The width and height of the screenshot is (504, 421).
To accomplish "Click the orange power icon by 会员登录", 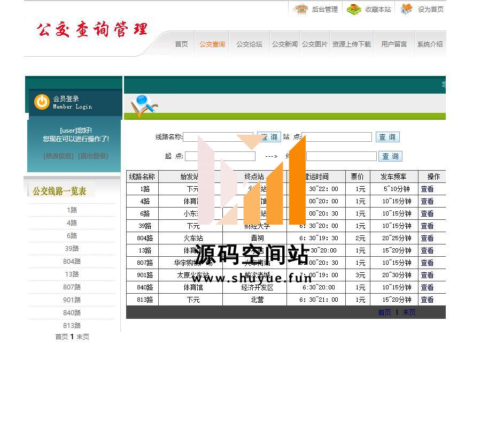I will (42, 102).
